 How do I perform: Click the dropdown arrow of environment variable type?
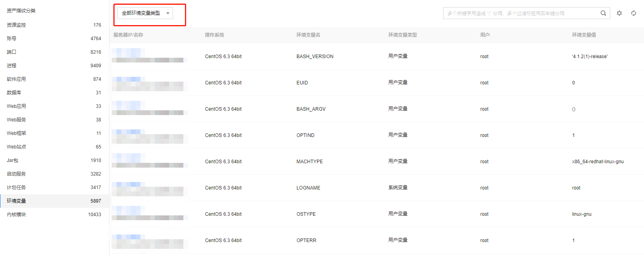(168, 13)
